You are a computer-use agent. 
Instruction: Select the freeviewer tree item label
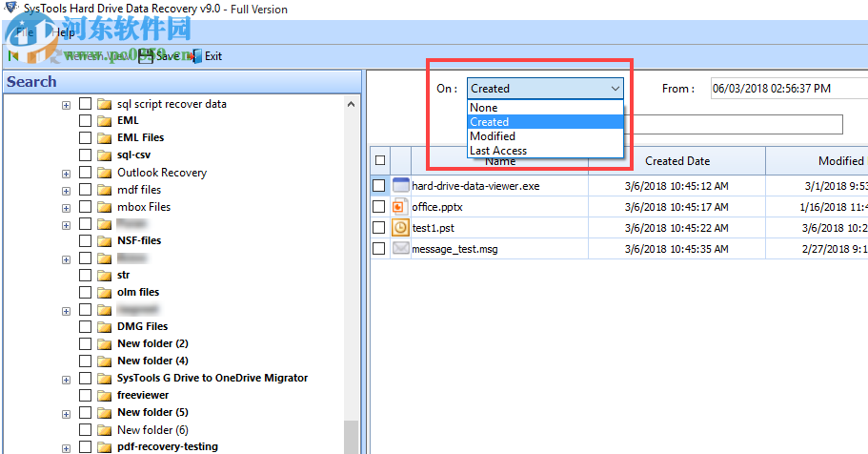(143, 395)
